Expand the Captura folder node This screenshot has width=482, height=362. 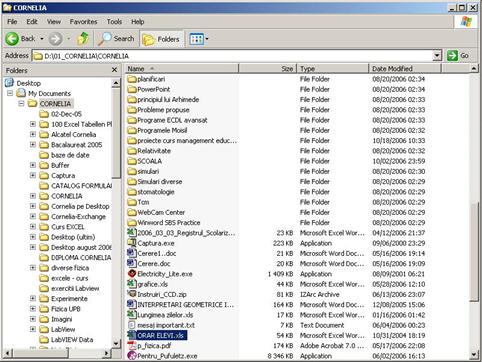click(x=33, y=175)
